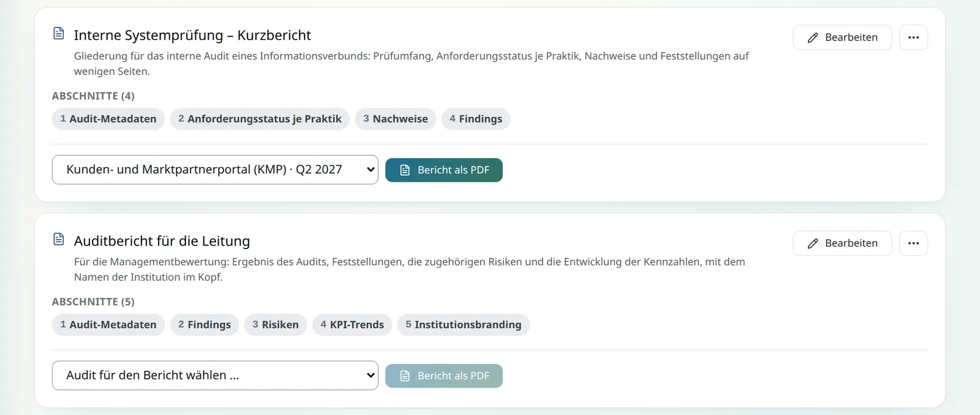The image size is (980, 415).
Task: Click the title Auditbericht für die Leitung
Action: coord(162,241)
